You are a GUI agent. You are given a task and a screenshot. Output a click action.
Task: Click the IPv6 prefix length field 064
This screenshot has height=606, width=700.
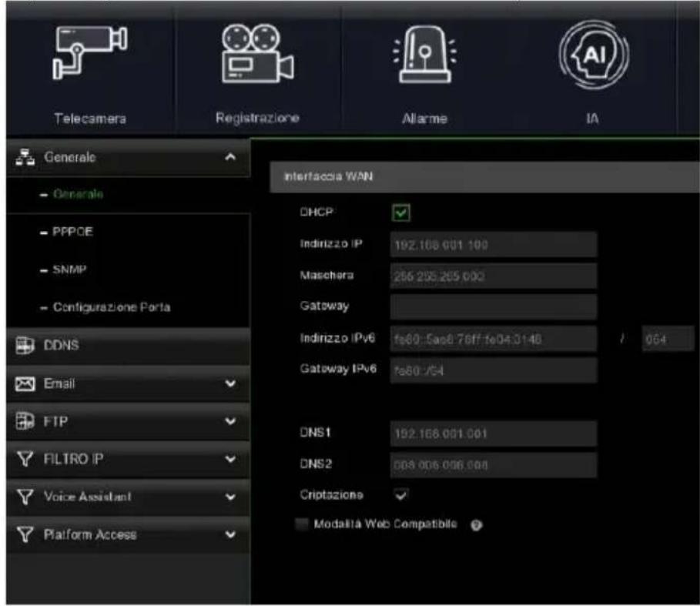668,339
